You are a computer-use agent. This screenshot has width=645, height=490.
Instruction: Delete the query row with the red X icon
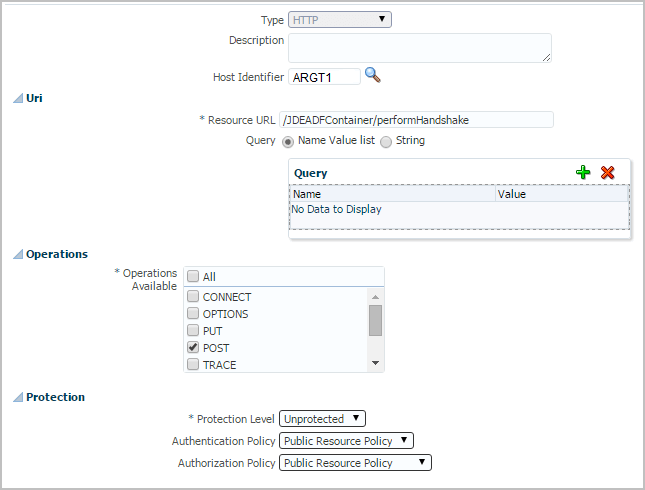[607, 173]
